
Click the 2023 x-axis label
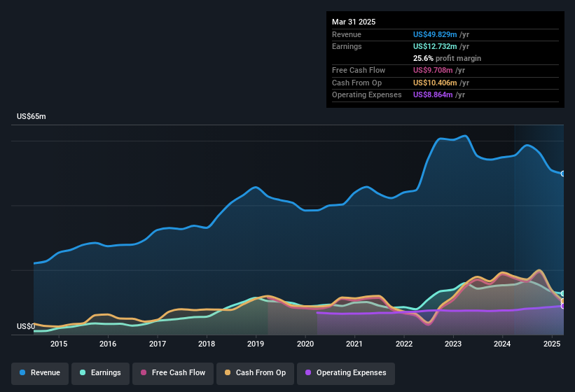[x=453, y=344]
